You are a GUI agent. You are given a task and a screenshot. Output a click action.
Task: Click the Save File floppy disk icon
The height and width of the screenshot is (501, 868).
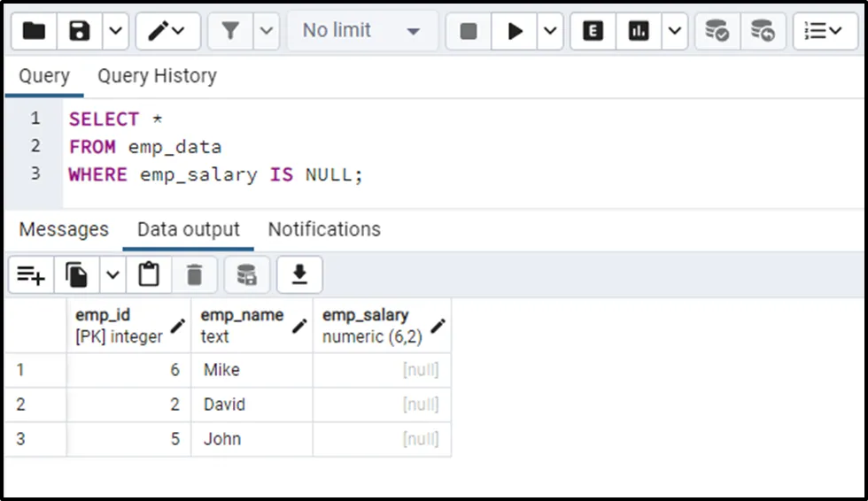point(81,31)
